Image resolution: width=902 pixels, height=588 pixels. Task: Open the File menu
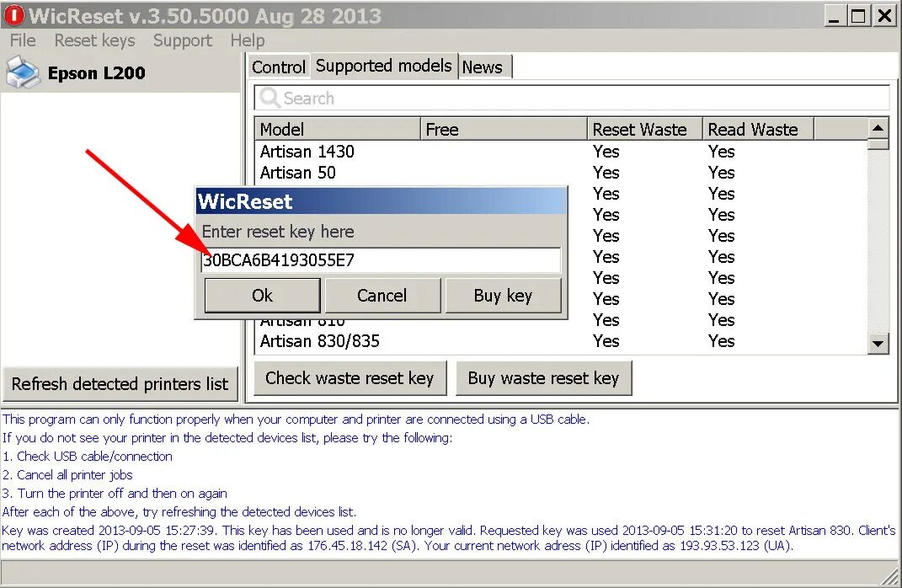pos(23,40)
